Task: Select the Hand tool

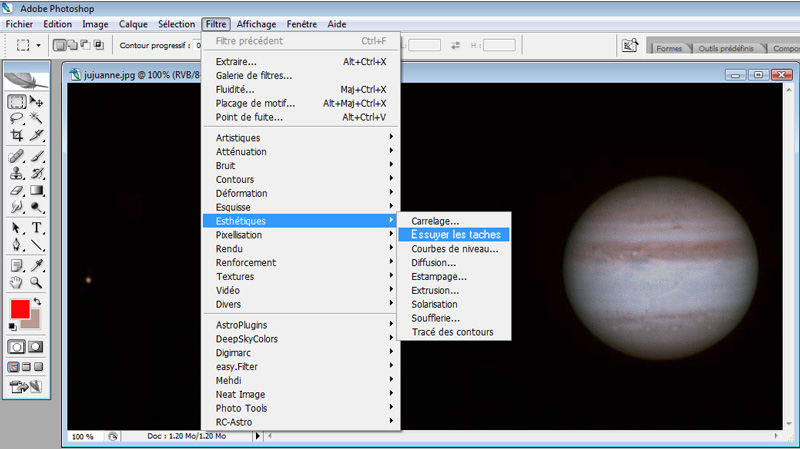Action: (x=17, y=282)
